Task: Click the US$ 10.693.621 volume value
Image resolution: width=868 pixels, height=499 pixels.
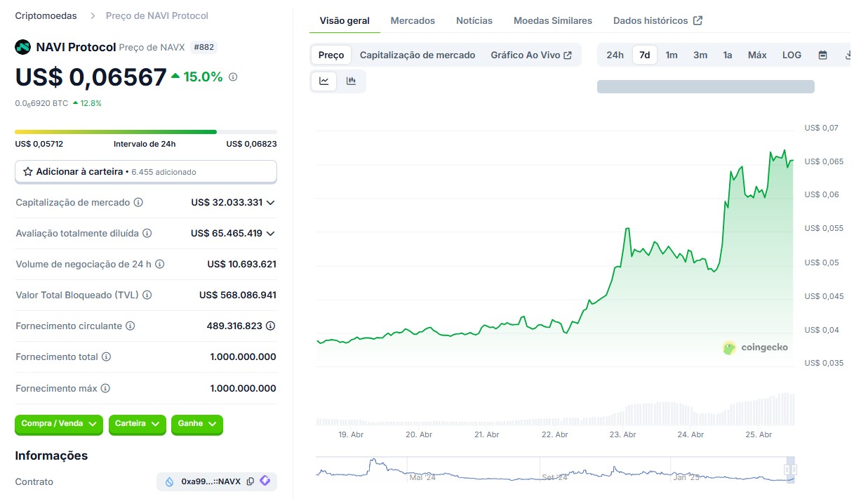Action: [x=242, y=264]
